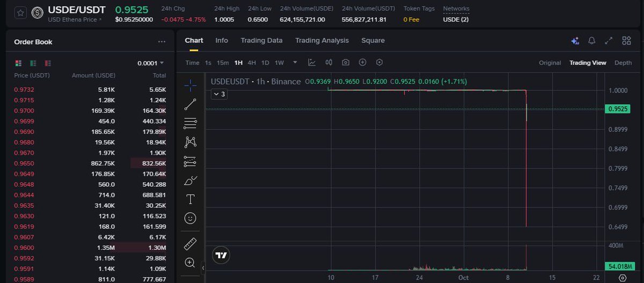Click the 54.018M volume label
This screenshot has width=644, height=283.
(619, 266)
